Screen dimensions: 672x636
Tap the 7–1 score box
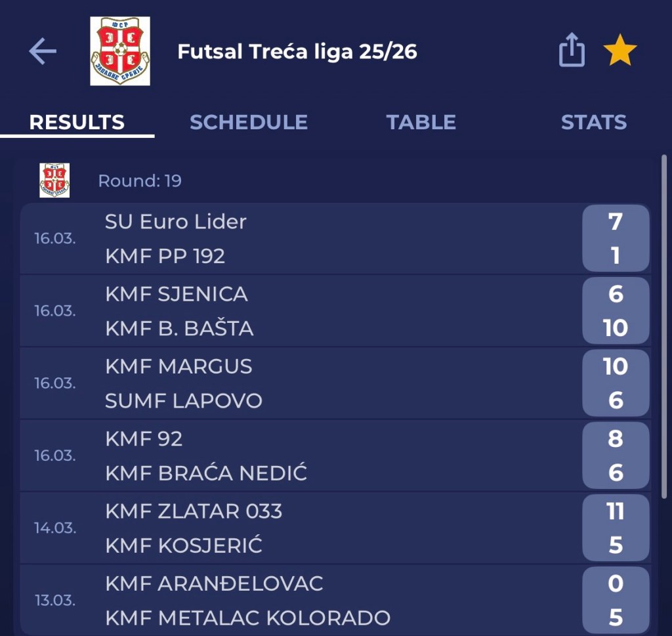pos(615,238)
